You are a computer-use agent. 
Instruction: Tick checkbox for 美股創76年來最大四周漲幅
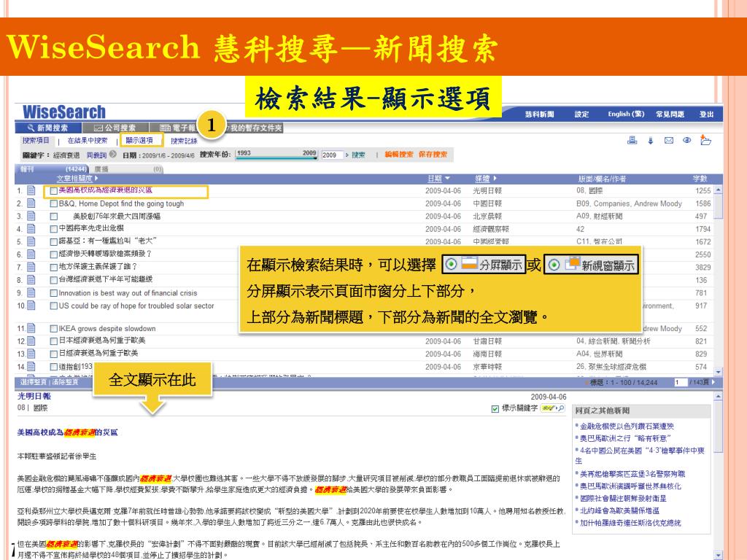pyautogui.click(x=54, y=217)
